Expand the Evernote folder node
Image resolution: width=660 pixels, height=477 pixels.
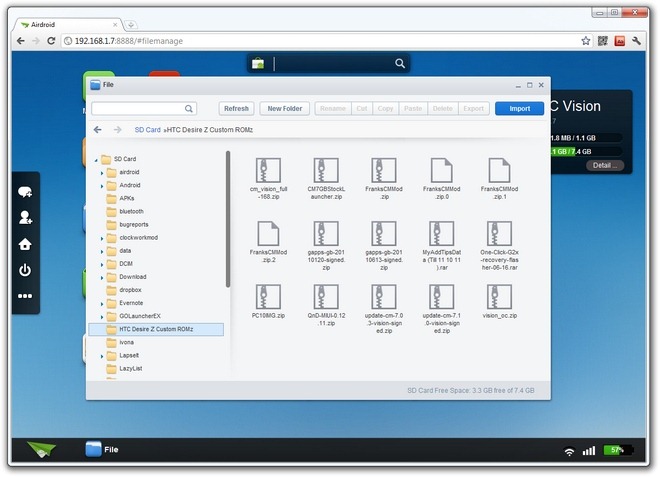tap(102, 304)
